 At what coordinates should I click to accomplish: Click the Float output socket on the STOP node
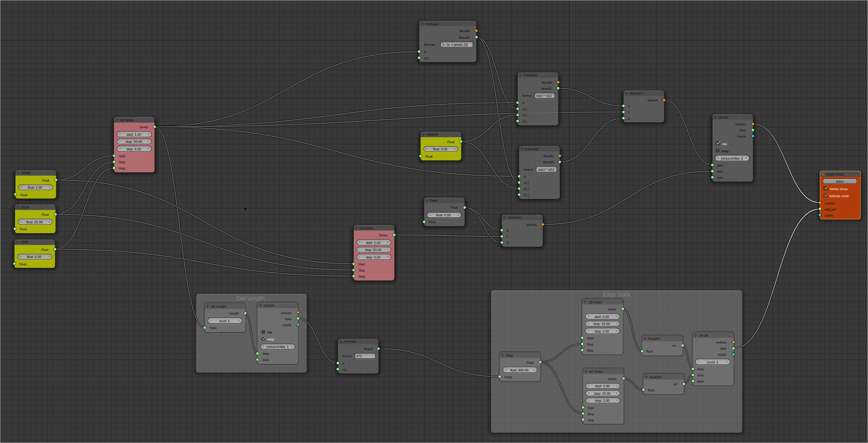[55, 214]
